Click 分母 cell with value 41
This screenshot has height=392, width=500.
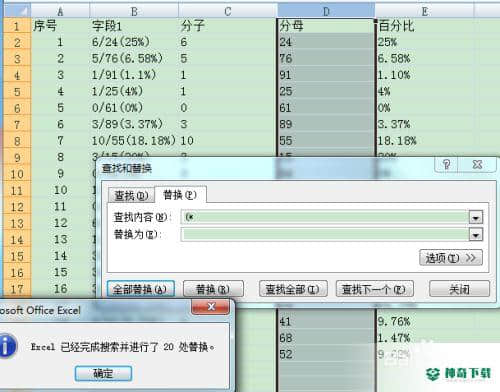click(326, 321)
